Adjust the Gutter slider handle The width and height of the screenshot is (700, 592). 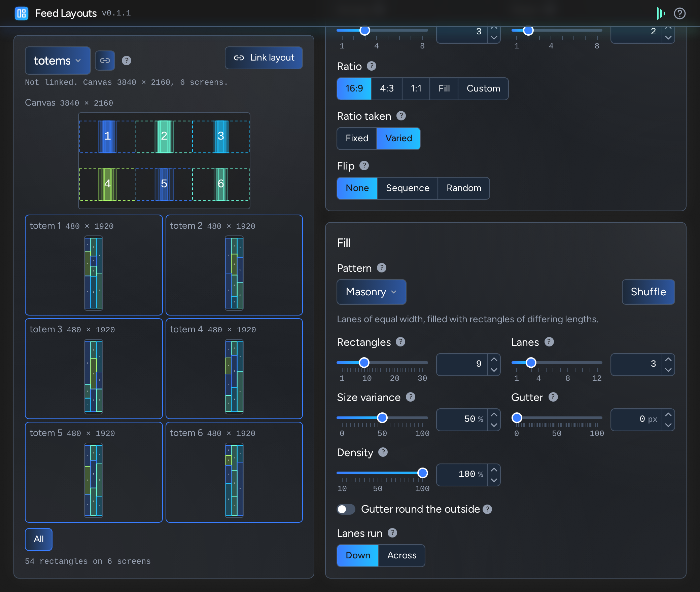click(517, 418)
